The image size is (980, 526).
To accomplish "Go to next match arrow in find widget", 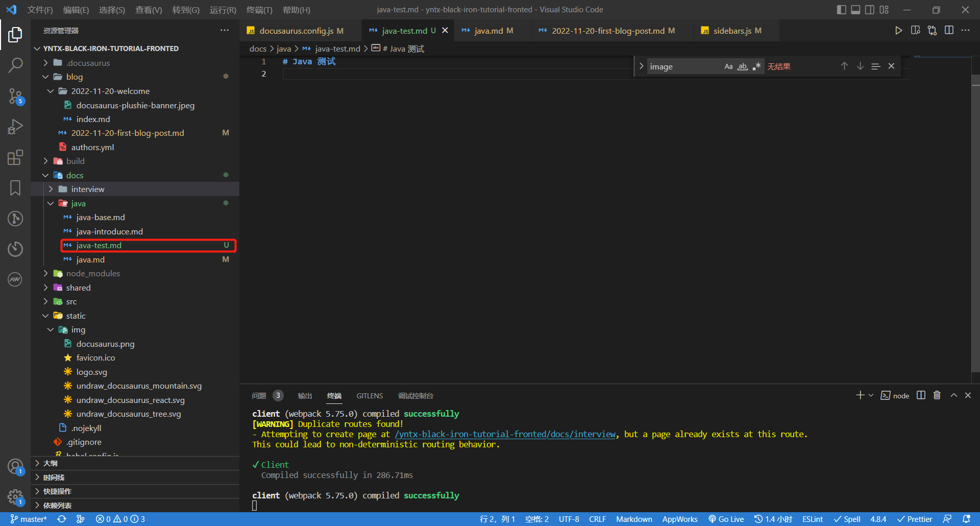I will coord(860,66).
